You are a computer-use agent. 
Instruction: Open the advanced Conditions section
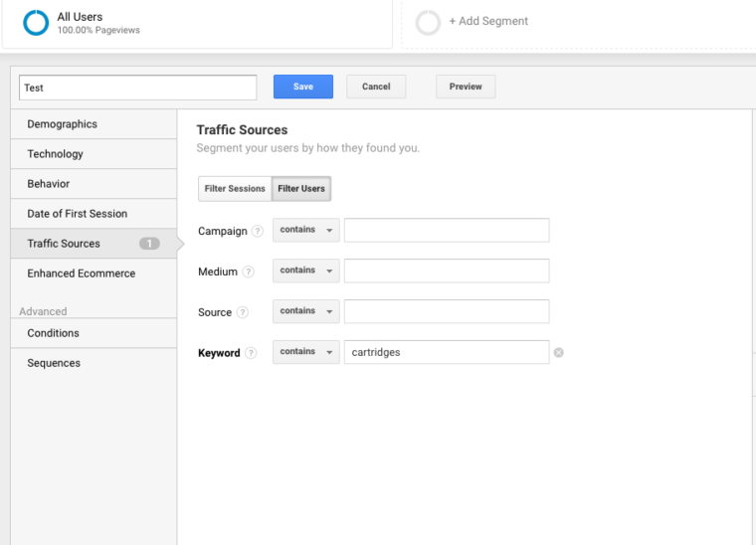pos(94,333)
